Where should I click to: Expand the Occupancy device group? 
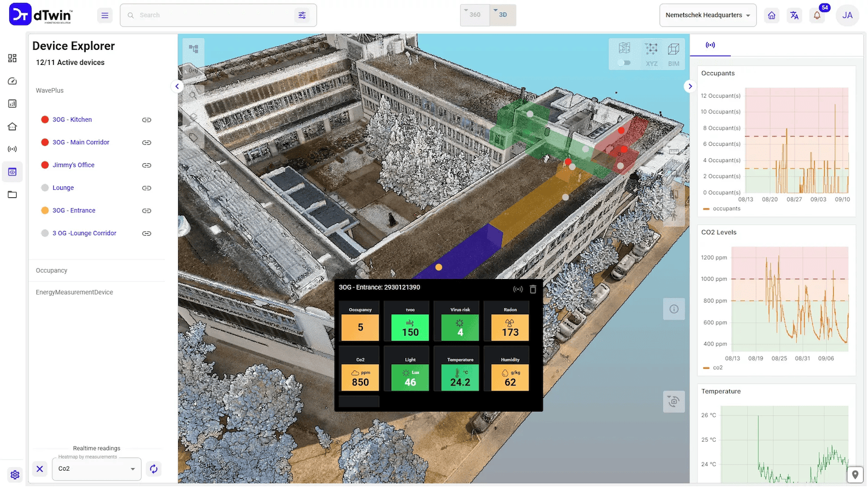click(52, 270)
